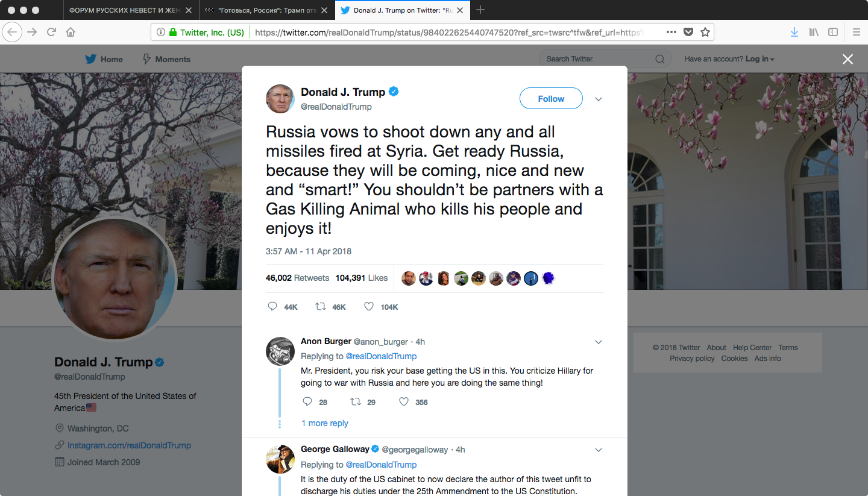Open the chevron menu on Anon Burger's reply

tap(599, 342)
